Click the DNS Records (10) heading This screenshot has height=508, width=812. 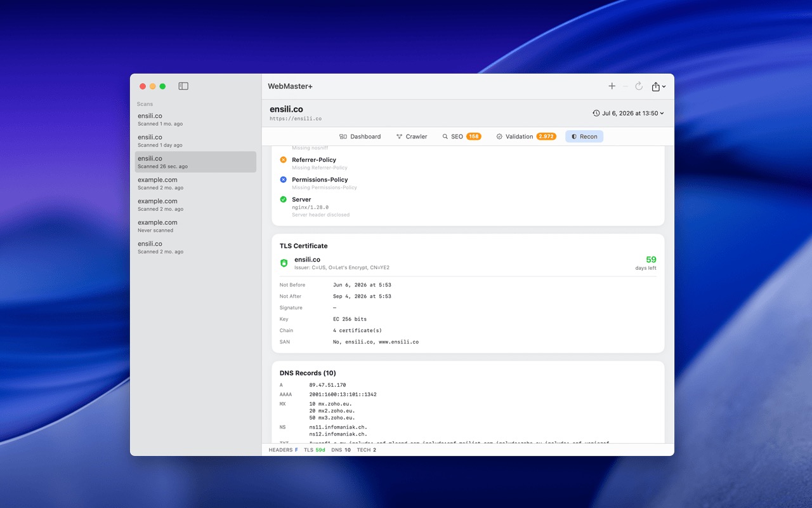pos(308,373)
